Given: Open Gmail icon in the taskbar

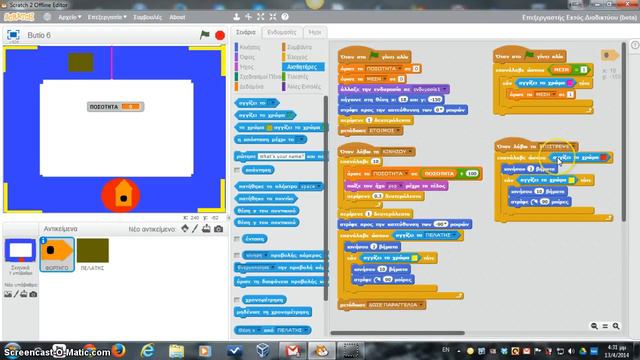Looking at the screenshot, I should point(292,351).
